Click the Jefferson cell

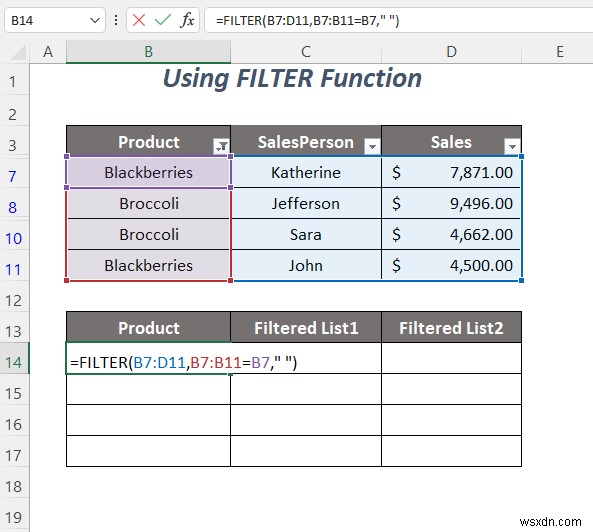tap(306, 203)
